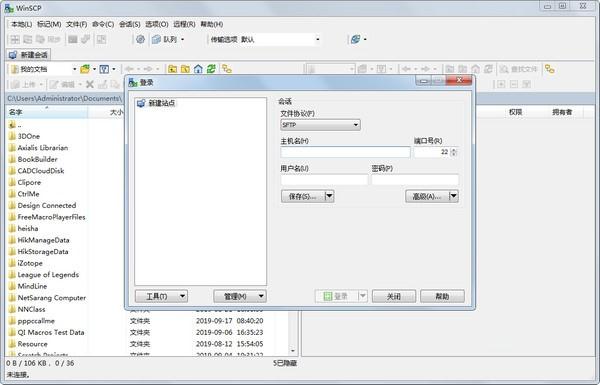The image size is (600, 385).
Task: Open the 远程(R) menu
Action: point(184,24)
